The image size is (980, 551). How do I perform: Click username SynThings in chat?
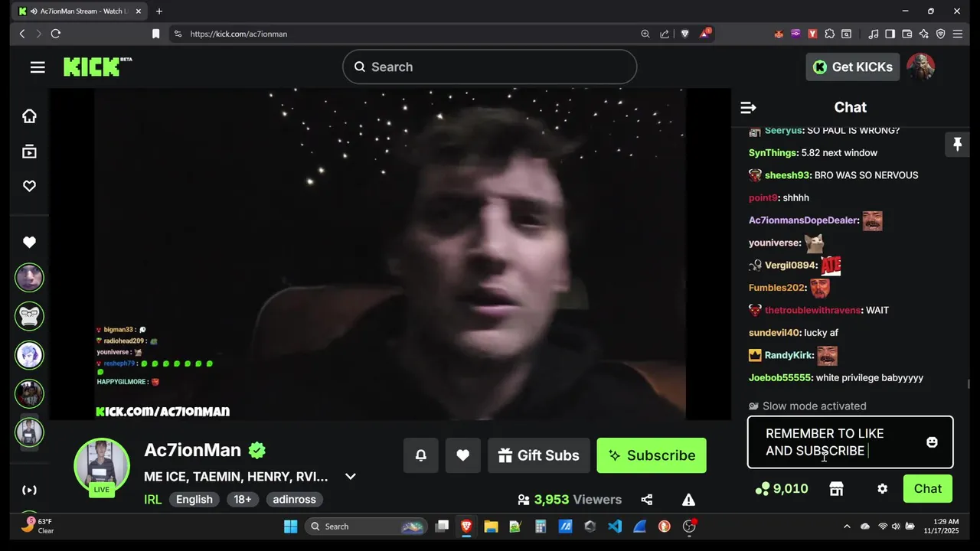click(x=773, y=153)
